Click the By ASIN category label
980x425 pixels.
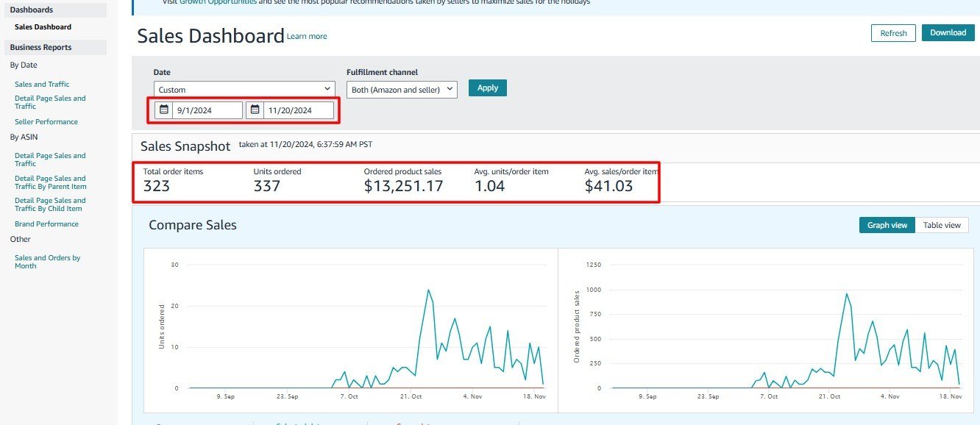(x=24, y=137)
